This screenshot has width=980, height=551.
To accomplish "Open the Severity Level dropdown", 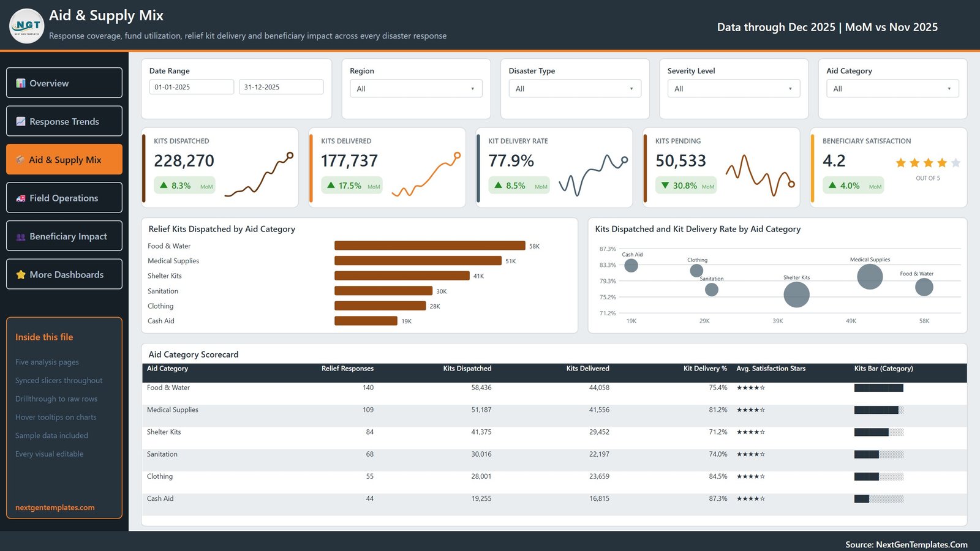I will [734, 89].
